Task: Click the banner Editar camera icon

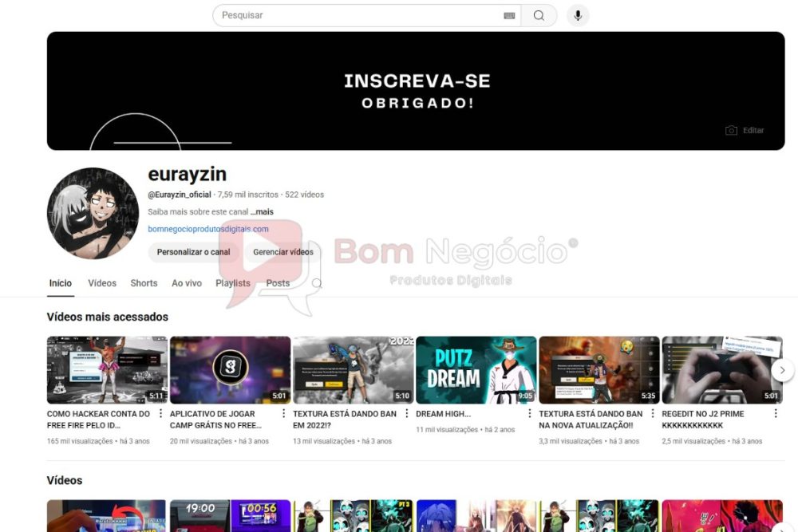Action: tap(731, 130)
